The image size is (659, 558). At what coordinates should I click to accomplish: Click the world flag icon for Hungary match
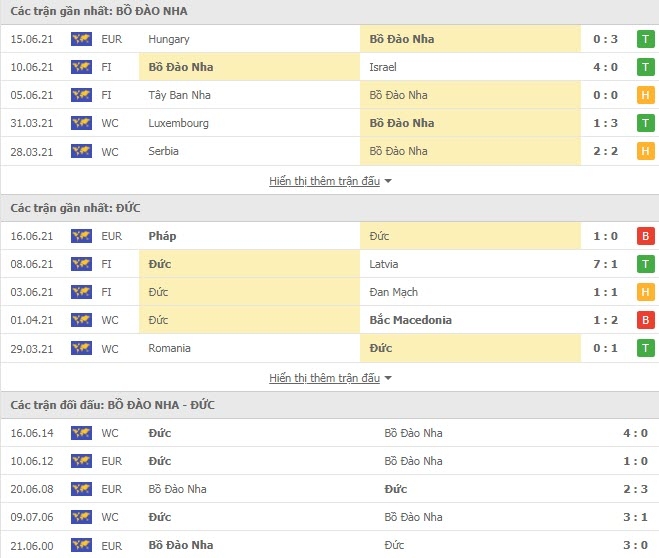click(81, 39)
